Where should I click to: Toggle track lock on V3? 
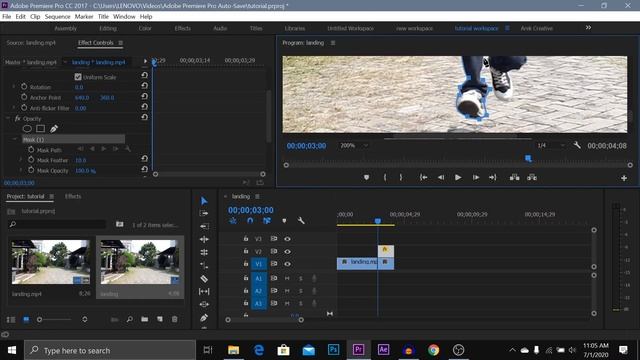(246, 238)
